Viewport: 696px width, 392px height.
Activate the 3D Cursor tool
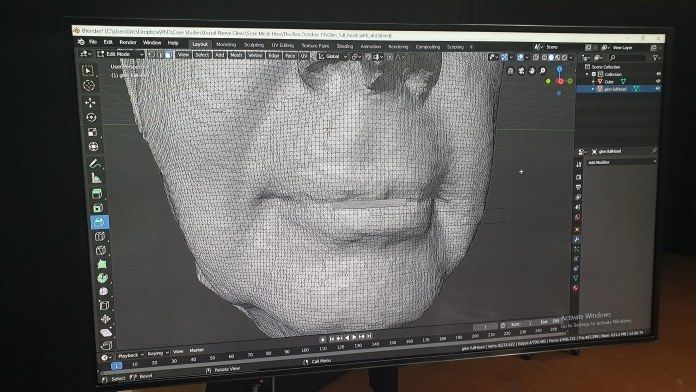(x=89, y=86)
